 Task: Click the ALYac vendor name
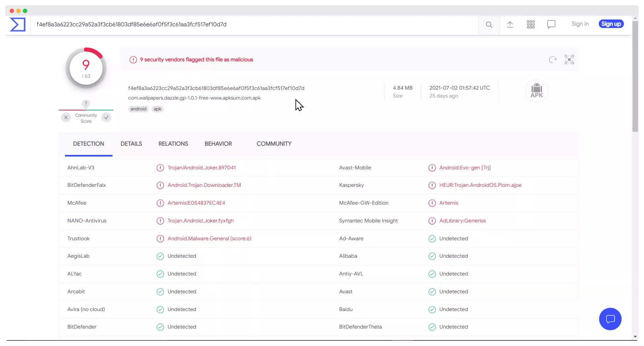click(x=75, y=274)
